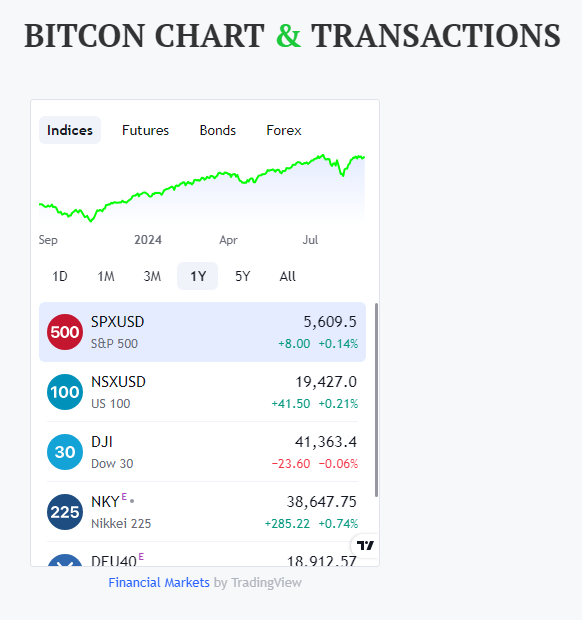Click the TradingView logo badge
Viewport: 582px width, 620px height.
pos(365,546)
